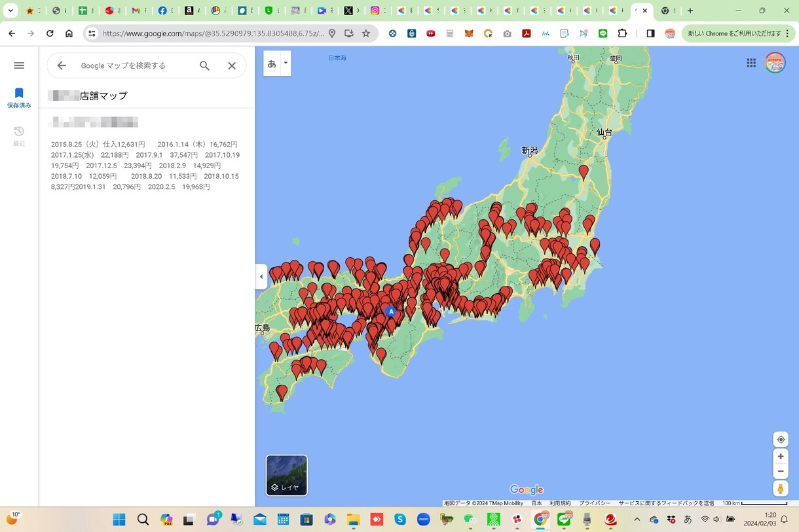
Task: Click the browser back button
Action: point(12,33)
